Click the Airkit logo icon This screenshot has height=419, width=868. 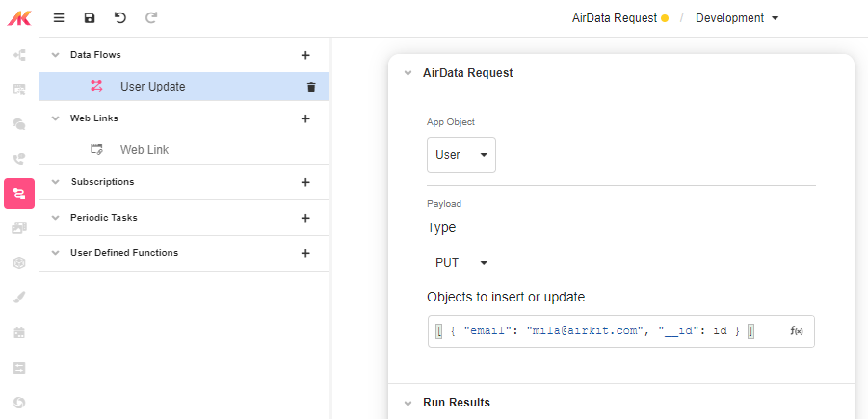coord(19,18)
